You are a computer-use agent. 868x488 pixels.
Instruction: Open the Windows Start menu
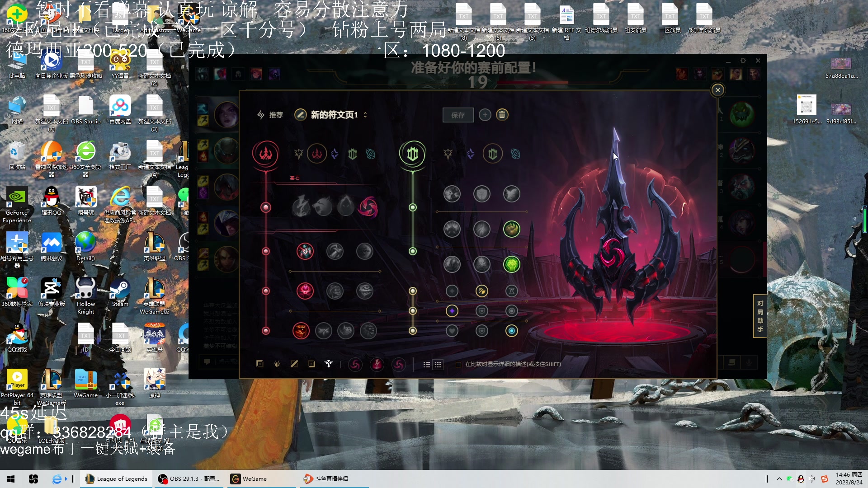click(11, 479)
